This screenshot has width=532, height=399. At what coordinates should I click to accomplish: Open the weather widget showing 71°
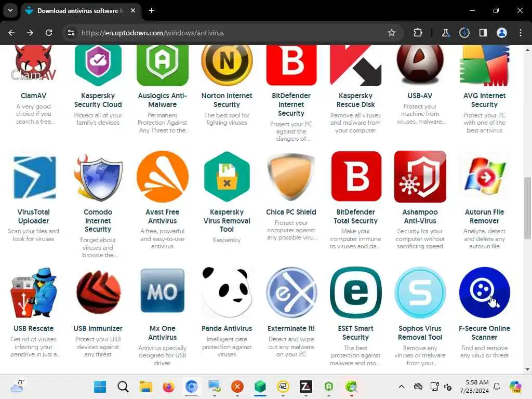click(x=17, y=386)
